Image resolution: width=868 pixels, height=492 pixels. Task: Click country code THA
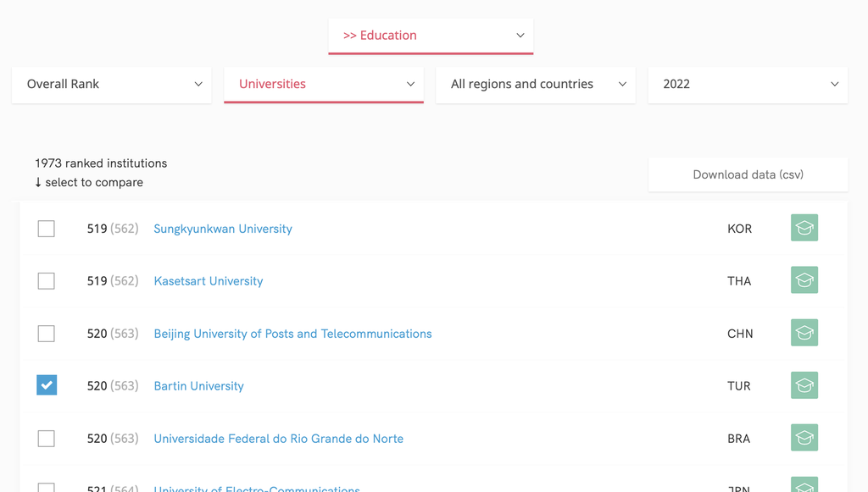tap(739, 281)
